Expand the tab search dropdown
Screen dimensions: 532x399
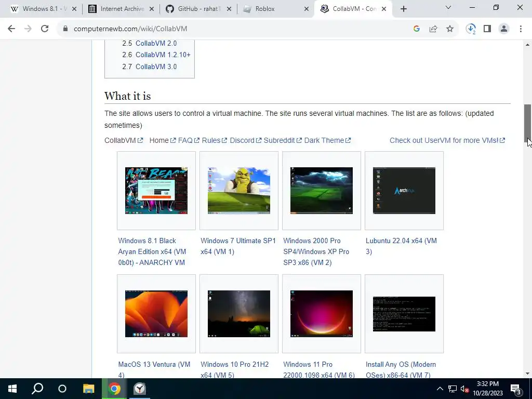point(448,7)
